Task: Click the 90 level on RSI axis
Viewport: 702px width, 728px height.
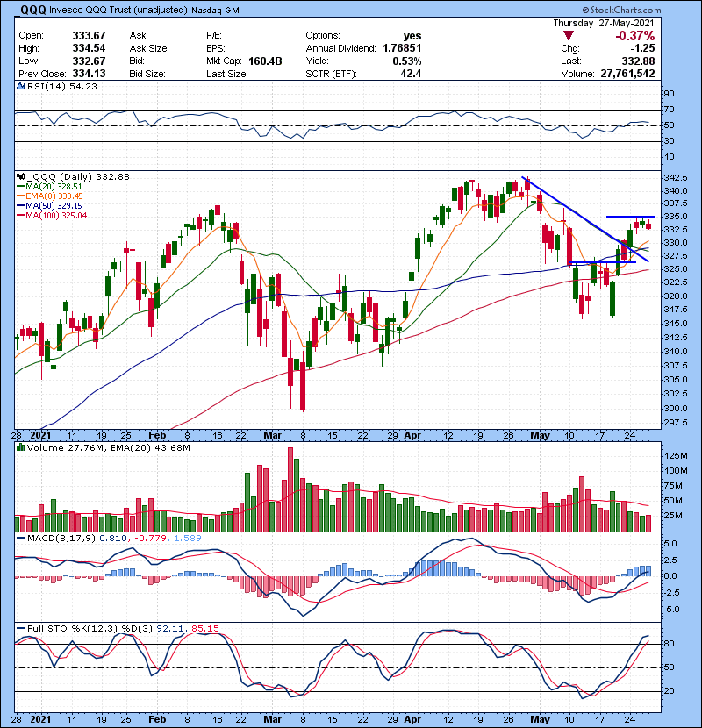Action: click(x=669, y=93)
